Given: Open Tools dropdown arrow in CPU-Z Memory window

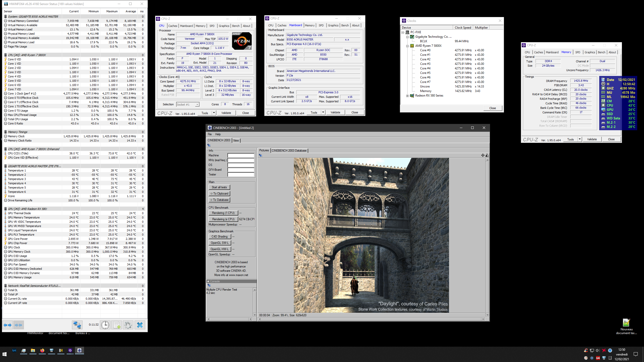Looking at the screenshot, I should click(580, 139).
